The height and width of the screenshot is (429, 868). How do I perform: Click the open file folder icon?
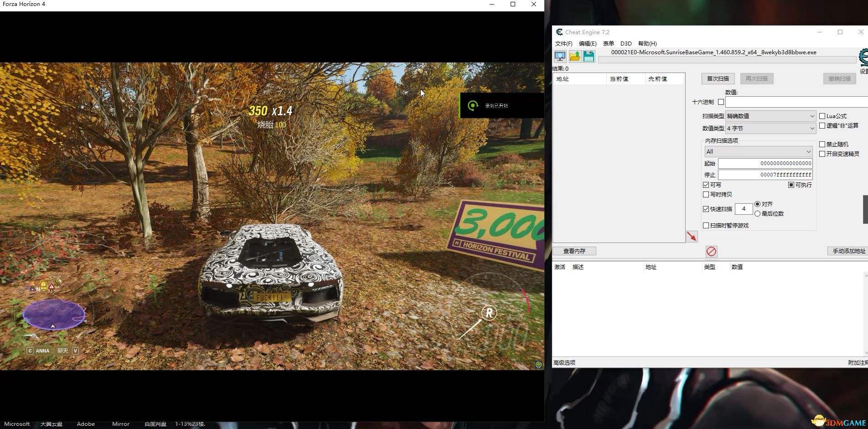point(574,57)
